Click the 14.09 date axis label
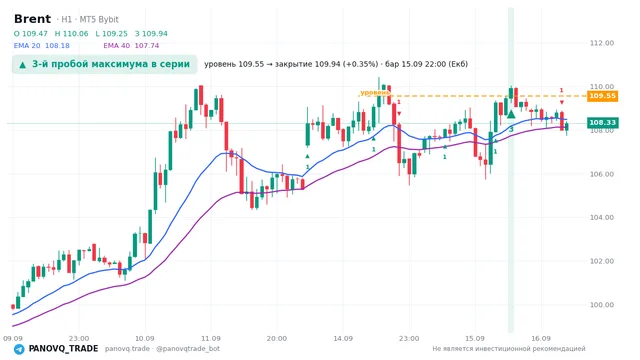640x360 pixels. pos(343,338)
